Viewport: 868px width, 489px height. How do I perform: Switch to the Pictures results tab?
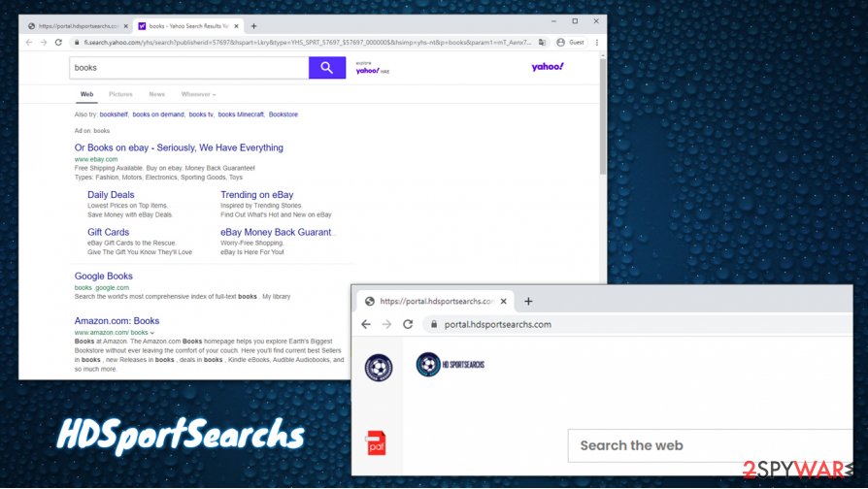coord(120,94)
